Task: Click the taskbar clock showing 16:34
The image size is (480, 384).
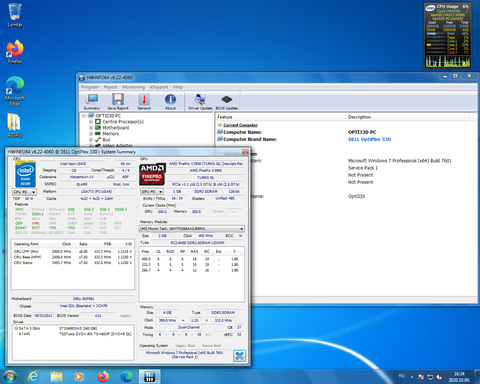Action: (459, 377)
